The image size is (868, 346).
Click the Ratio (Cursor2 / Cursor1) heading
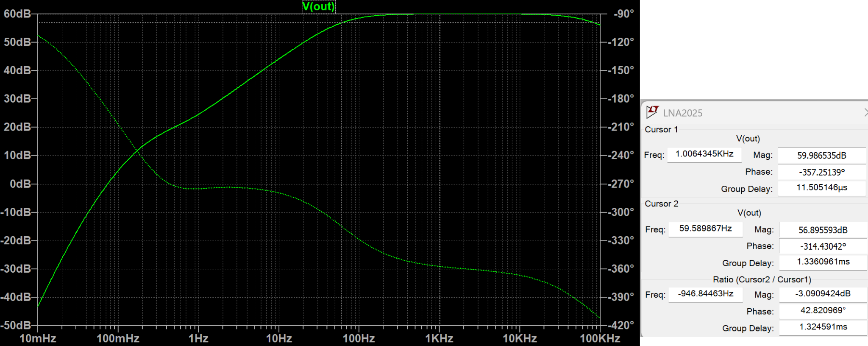coord(762,279)
